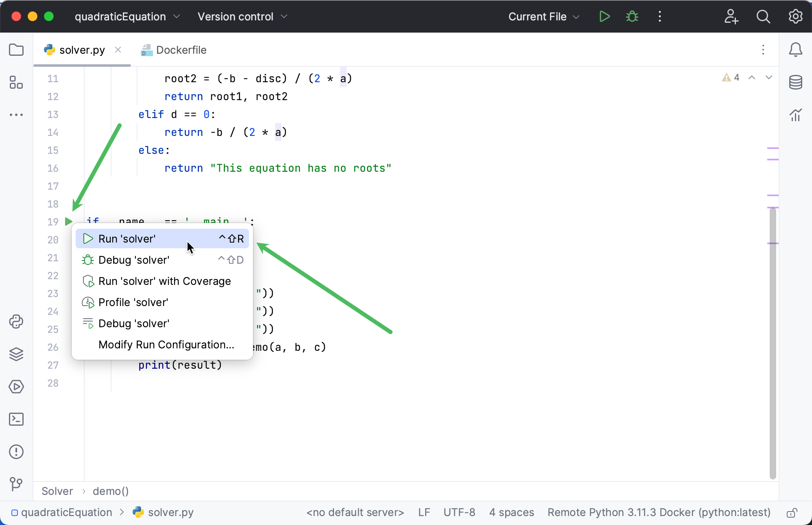Click the database/storage sidebar icon

click(796, 83)
